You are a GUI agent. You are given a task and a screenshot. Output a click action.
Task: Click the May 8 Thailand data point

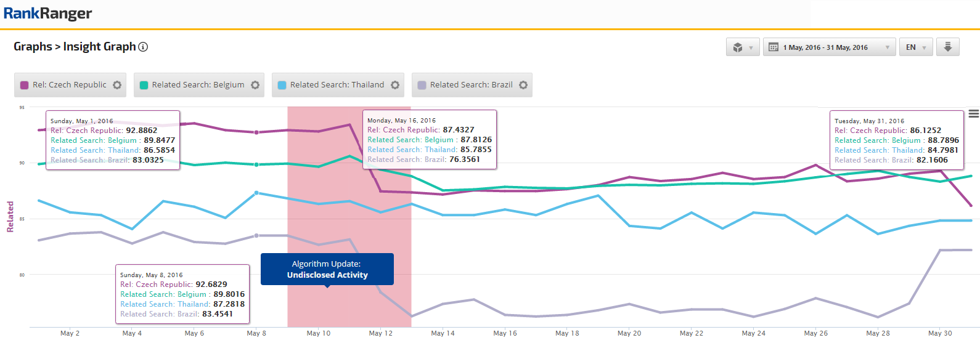pyautogui.click(x=256, y=193)
